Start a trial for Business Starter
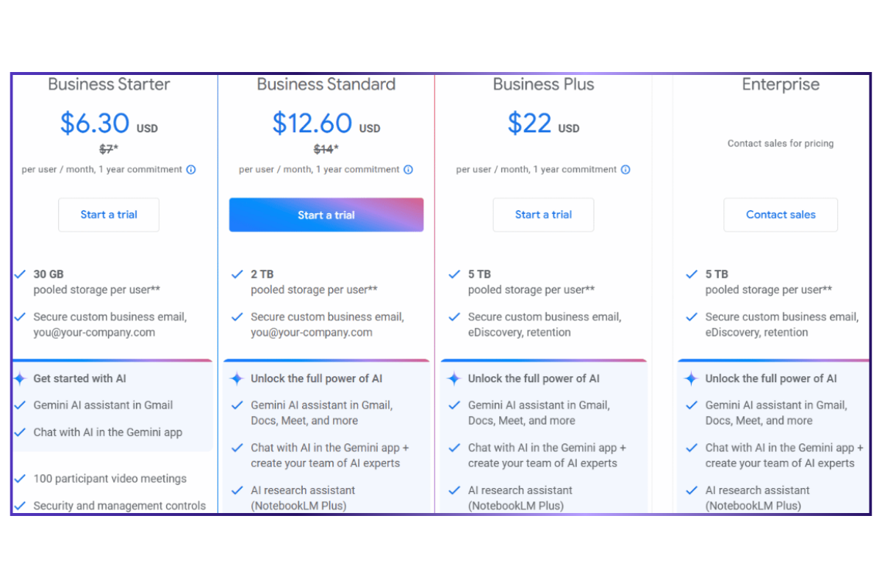The width and height of the screenshot is (882, 588). click(109, 215)
